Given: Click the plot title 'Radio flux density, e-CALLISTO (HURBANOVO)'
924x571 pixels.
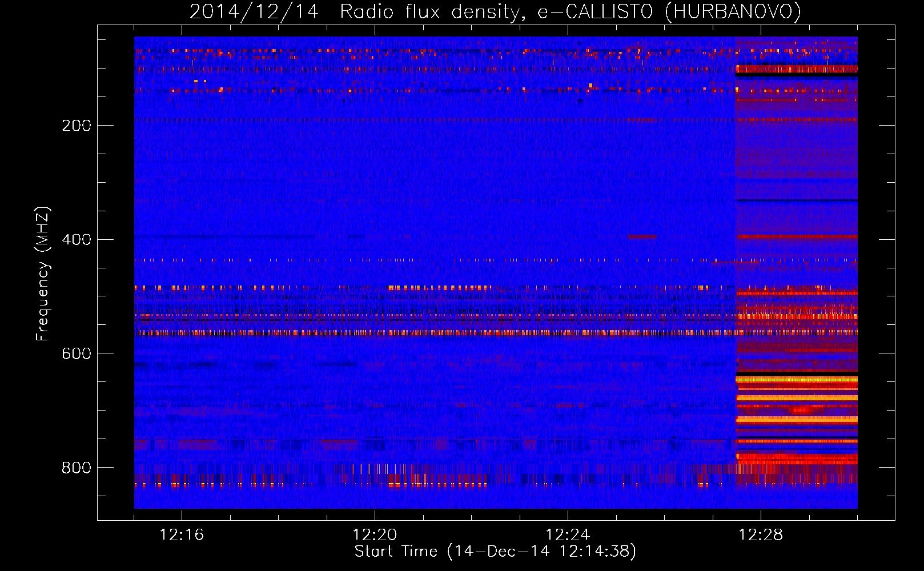Looking at the screenshot, I should coord(570,12).
